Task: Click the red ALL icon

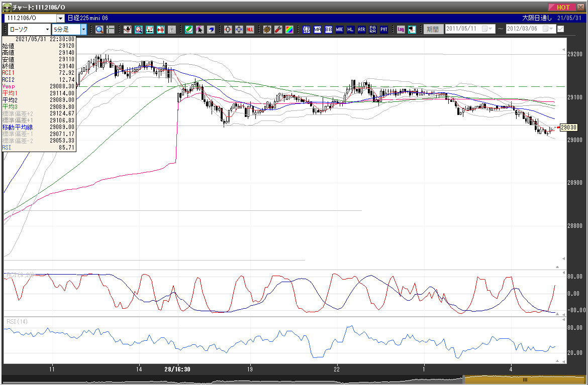Action: [250, 29]
